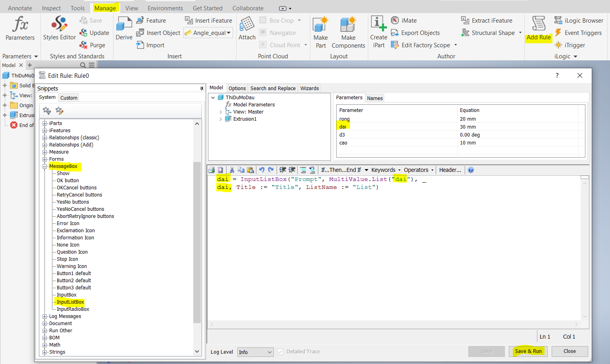
Task: Undo the last edit in the rule editor
Action: pos(262,170)
